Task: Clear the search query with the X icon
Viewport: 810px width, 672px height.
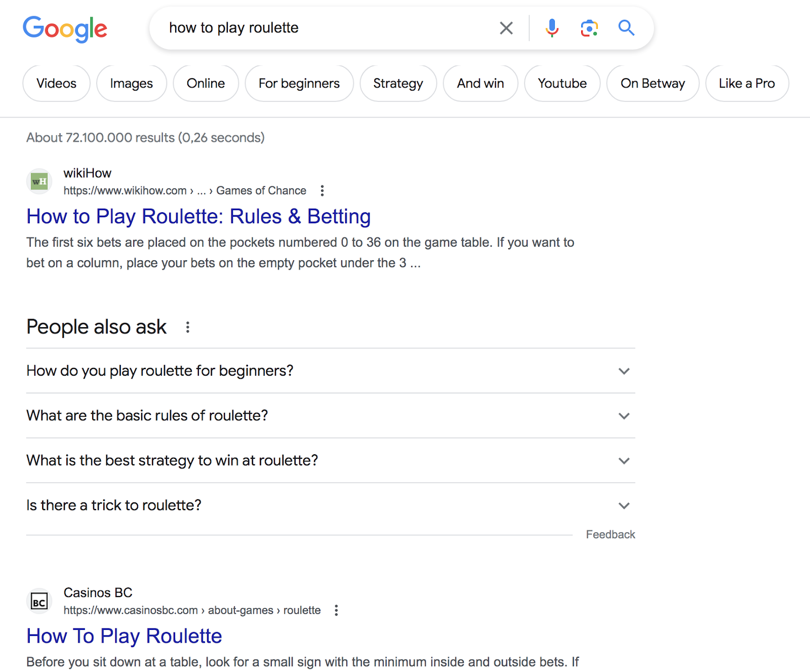Action: (506, 28)
